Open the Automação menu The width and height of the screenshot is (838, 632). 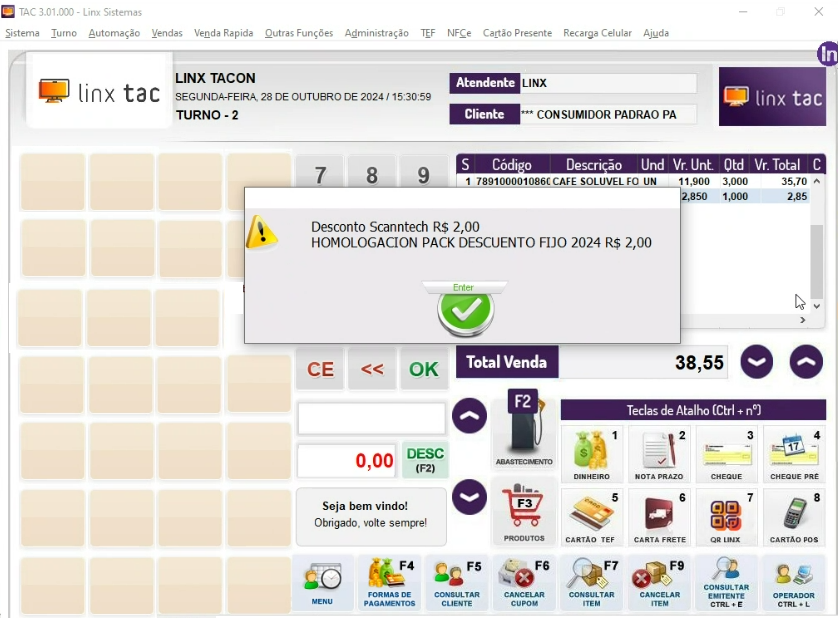114,33
